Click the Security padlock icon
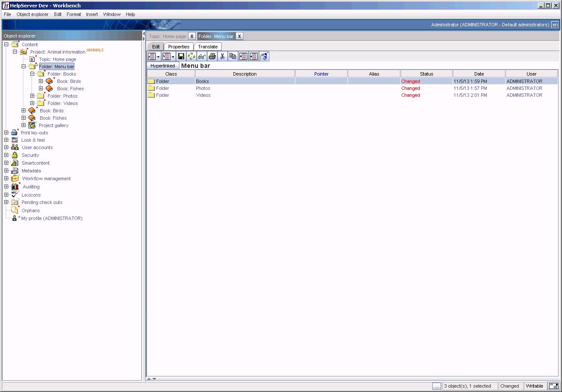 tap(15, 155)
